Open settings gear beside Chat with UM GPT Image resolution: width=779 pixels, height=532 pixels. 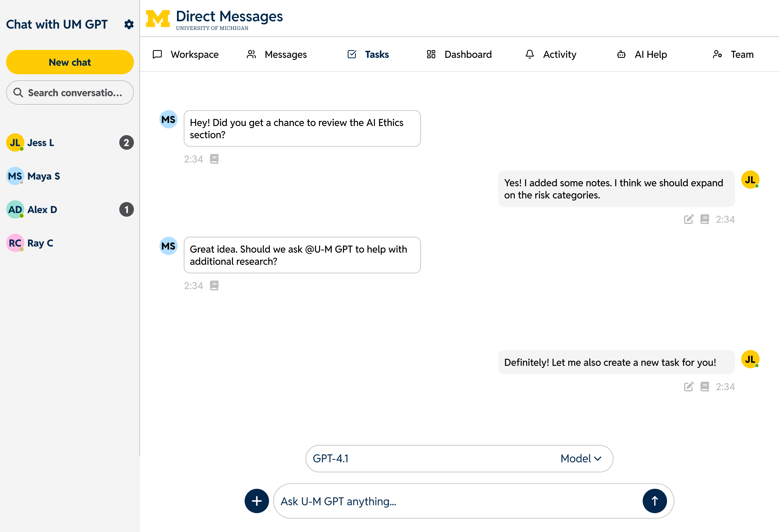click(x=129, y=25)
